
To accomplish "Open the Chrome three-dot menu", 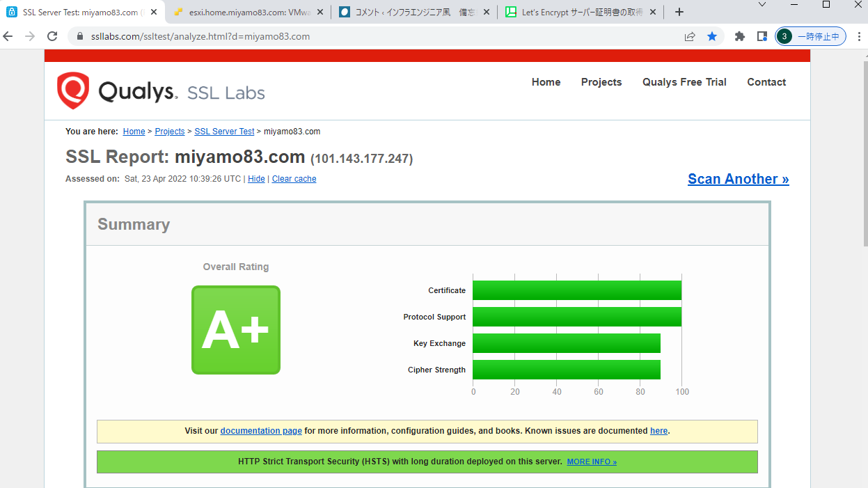I will [x=858, y=36].
